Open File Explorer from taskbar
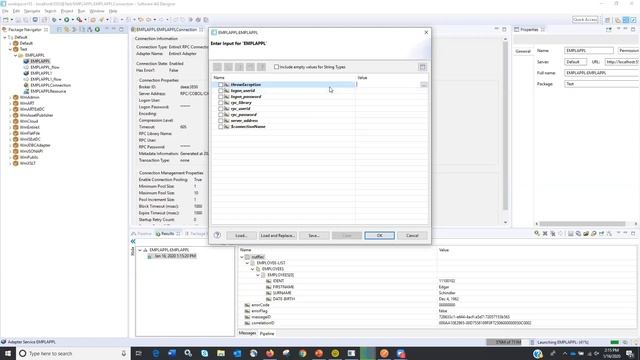640x360 pixels. [x=221, y=353]
